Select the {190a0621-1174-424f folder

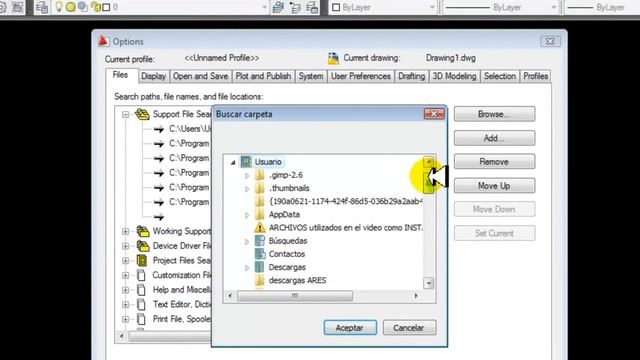tap(345, 201)
